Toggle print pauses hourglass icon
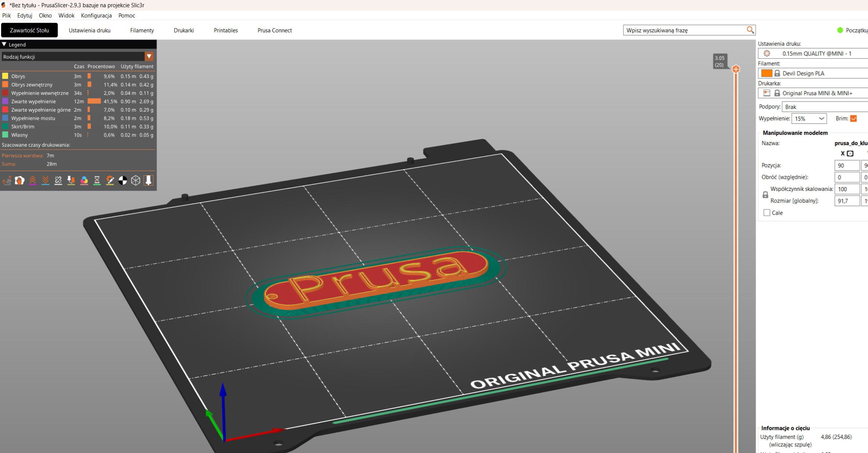The width and height of the screenshot is (868, 453). click(97, 181)
